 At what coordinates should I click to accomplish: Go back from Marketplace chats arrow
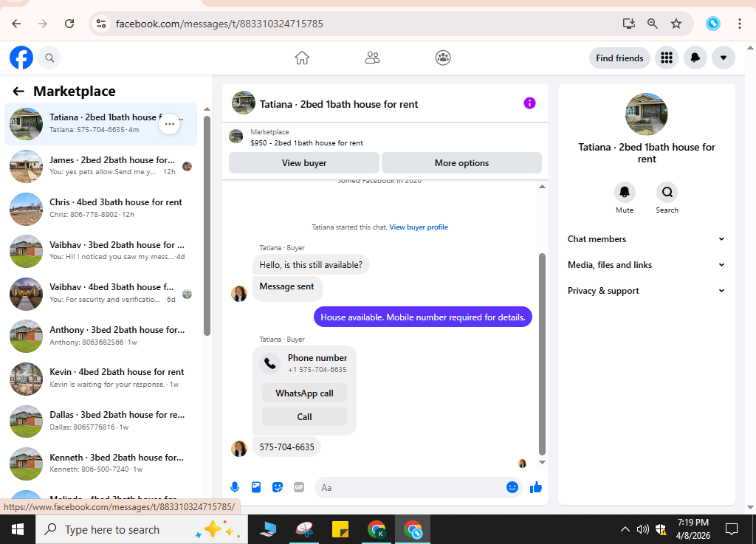point(18,91)
